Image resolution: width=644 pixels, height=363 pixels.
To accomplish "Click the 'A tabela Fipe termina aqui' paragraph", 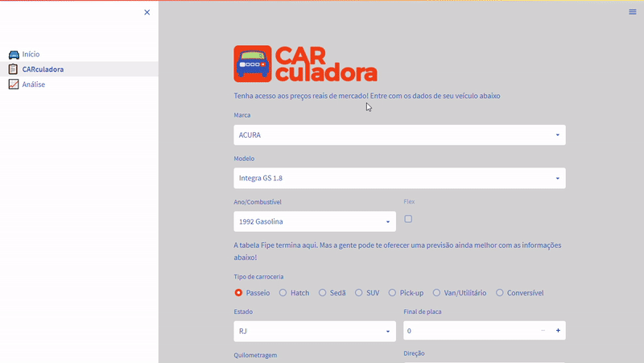I will click(398, 251).
